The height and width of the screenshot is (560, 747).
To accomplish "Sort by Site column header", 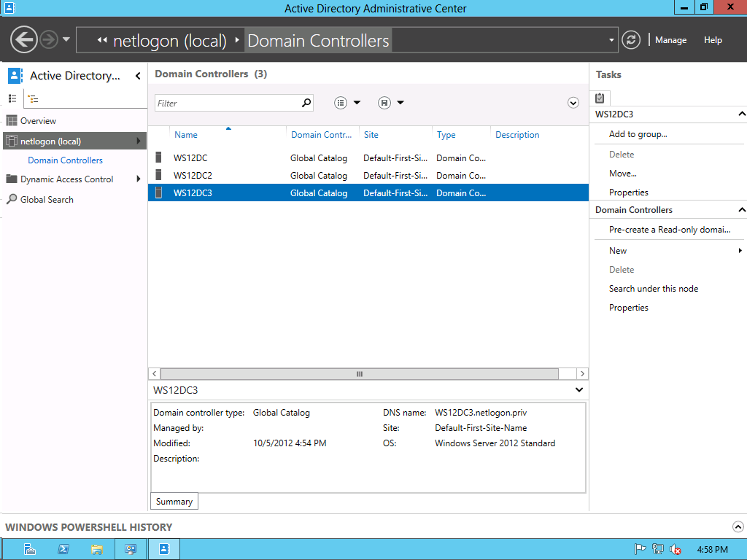I will pos(371,135).
